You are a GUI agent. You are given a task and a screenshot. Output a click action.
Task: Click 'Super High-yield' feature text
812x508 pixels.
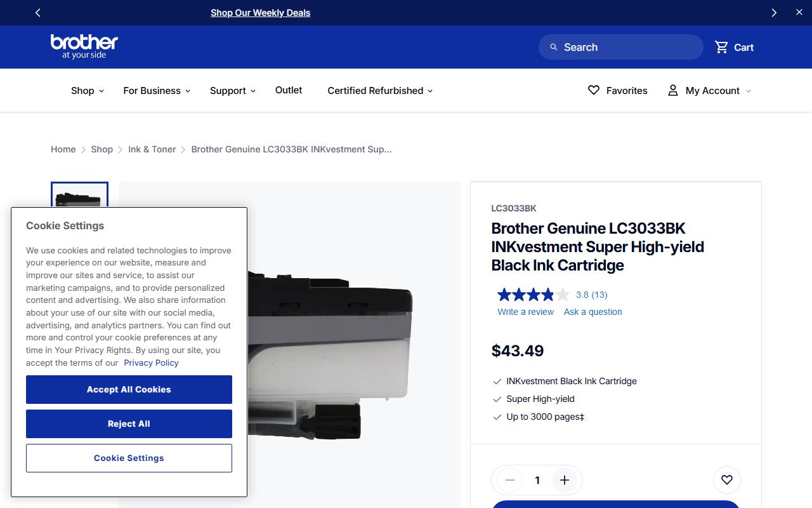click(540, 399)
